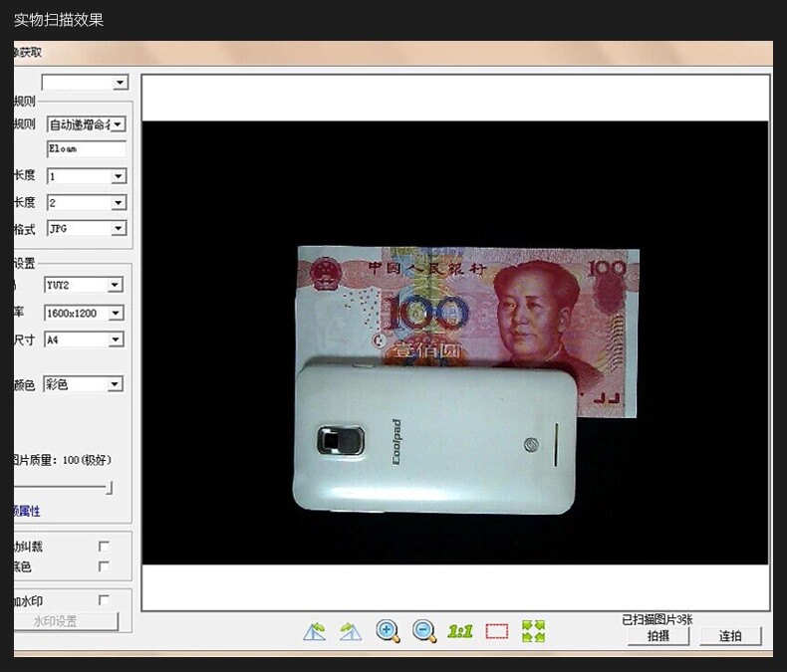Viewport: 787px width, 672px height.
Task: Toggle the 底色 background color checkbox
Action: coord(104,566)
